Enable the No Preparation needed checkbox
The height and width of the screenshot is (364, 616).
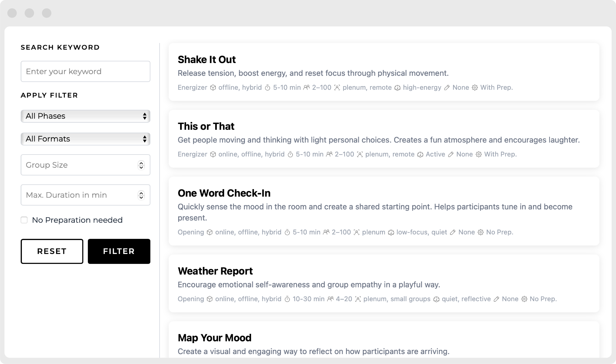24,220
